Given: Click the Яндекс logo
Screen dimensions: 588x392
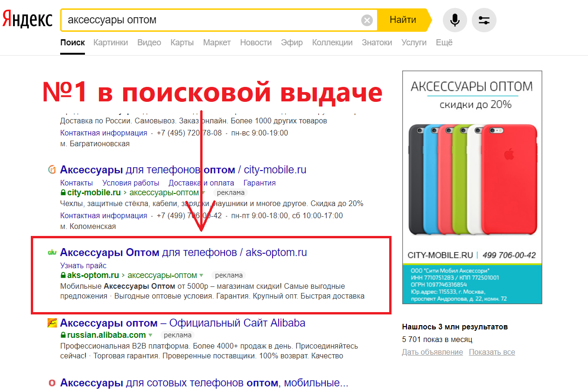Looking at the screenshot, I should (x=27, y=19).
